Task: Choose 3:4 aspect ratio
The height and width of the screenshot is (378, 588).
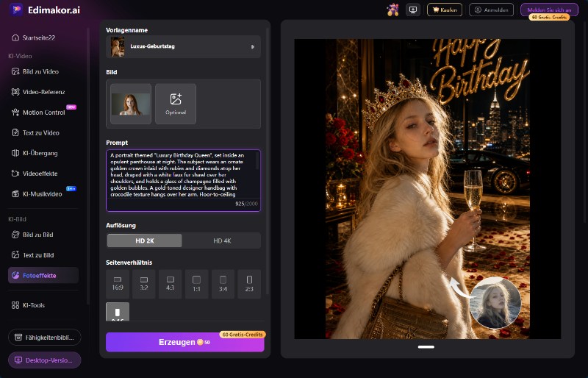Action: point(223,284)
